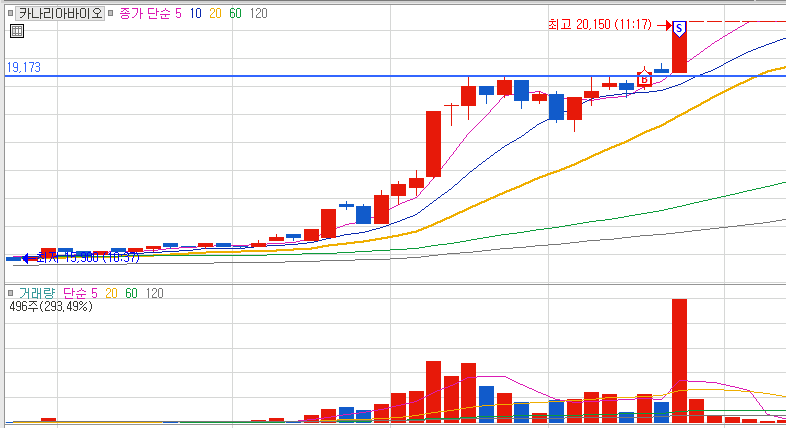Toggle the square marker before 거래량
This screenshot has height=428, width=786.
10,293
